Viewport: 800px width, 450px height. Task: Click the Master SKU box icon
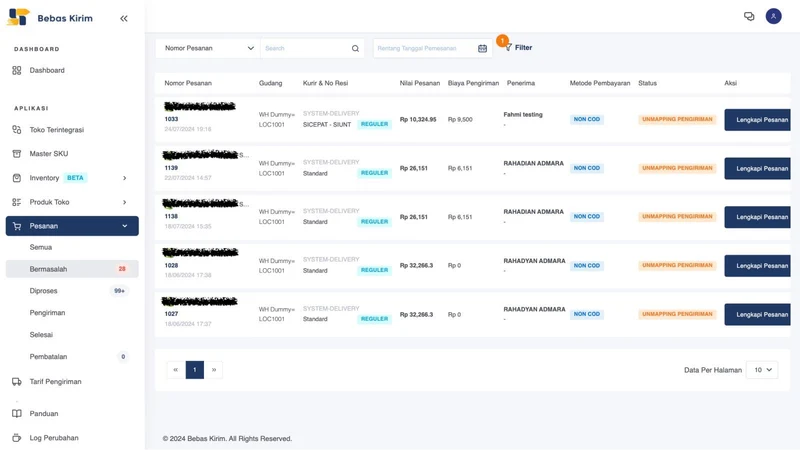coord(17,154)
